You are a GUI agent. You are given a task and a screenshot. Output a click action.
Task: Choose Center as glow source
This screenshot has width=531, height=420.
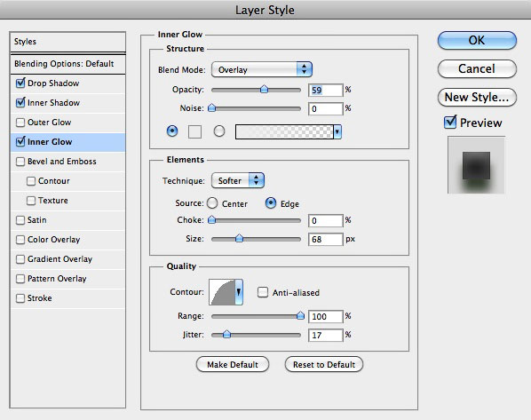212,203
